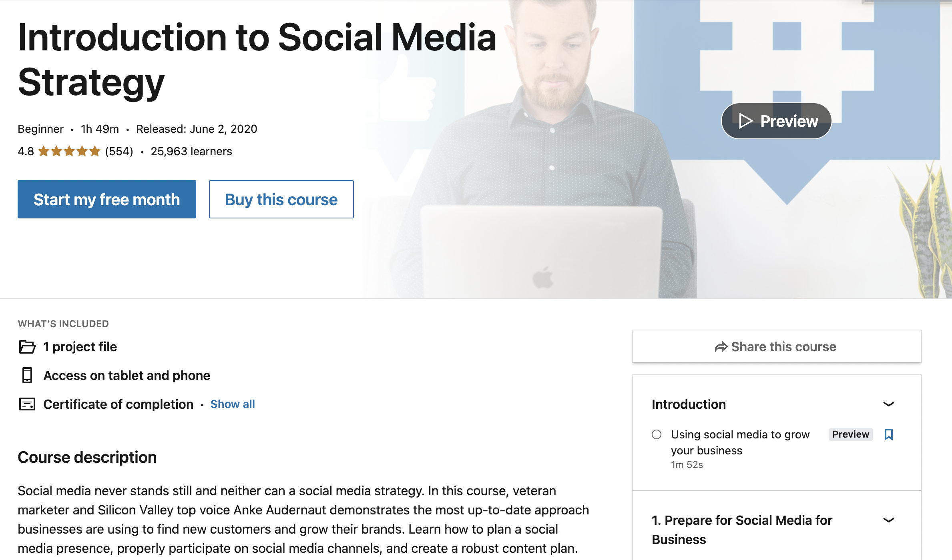View the 554 course reviews
This screenshot has height=560, width=952.
tap(118, 151)
